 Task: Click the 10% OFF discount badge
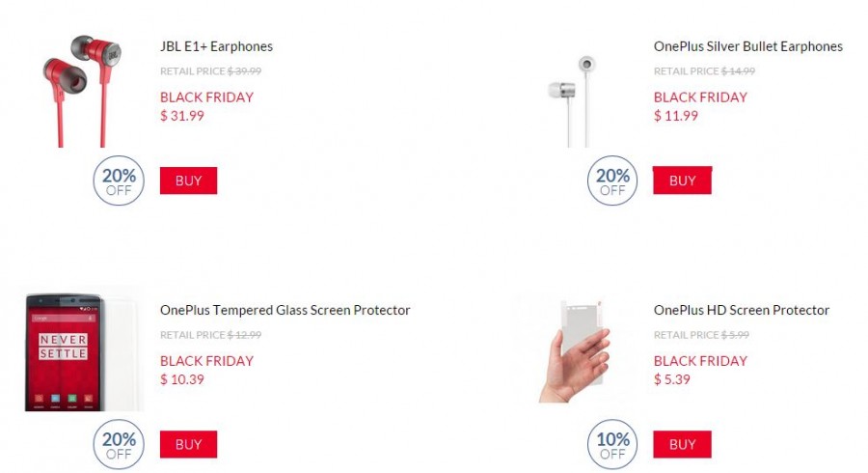click(612, 446)
